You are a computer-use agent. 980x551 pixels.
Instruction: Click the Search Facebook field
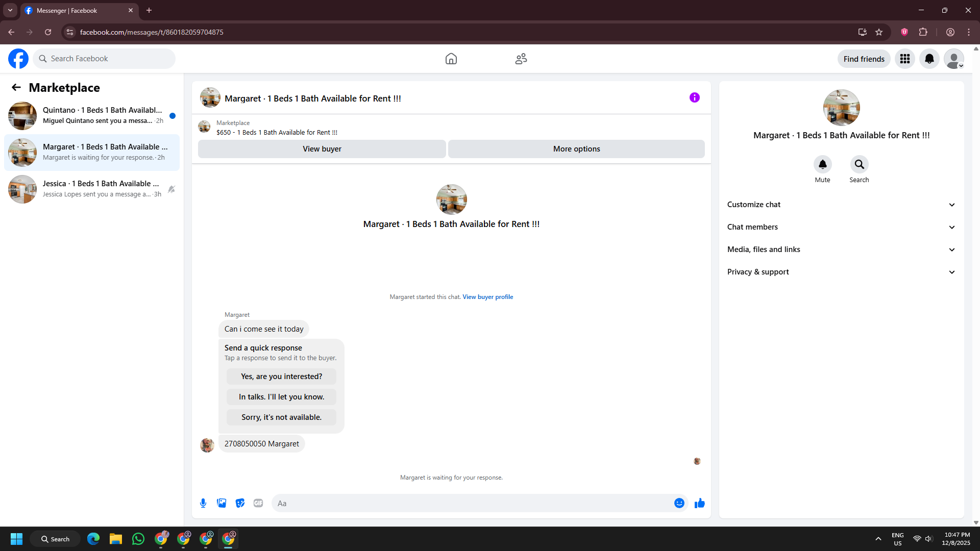pos(104,59)
